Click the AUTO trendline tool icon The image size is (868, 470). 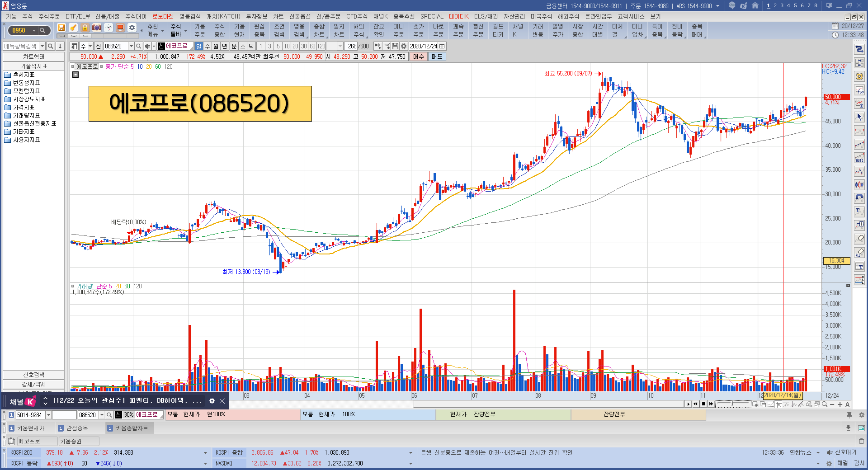pos(859,158)
